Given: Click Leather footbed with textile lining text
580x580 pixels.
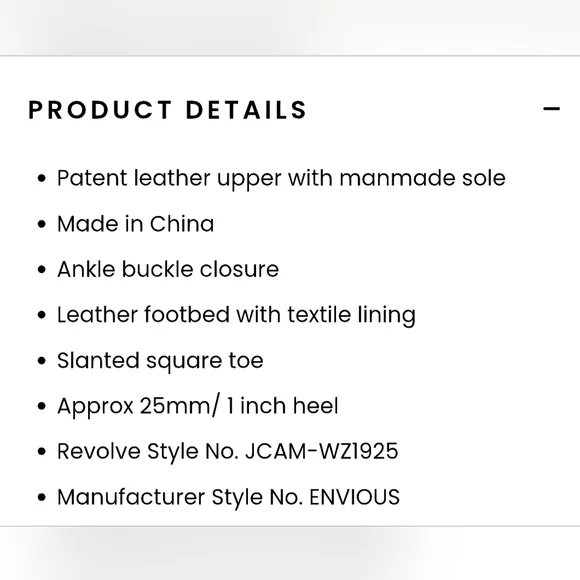Looking at the screenshot, I should (x=236, y=315).
